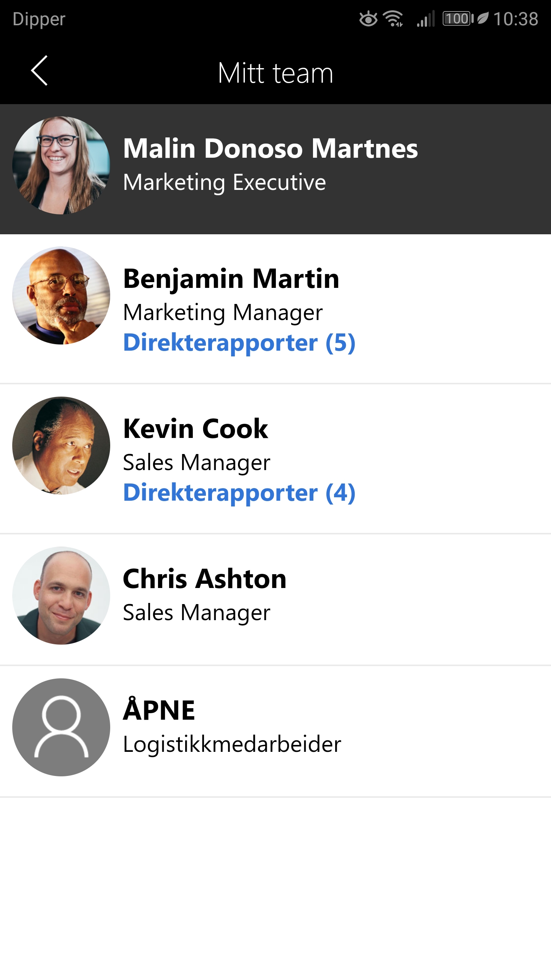Expand Benjamin Martin's Direkterapporter (5)

(239, 343)
